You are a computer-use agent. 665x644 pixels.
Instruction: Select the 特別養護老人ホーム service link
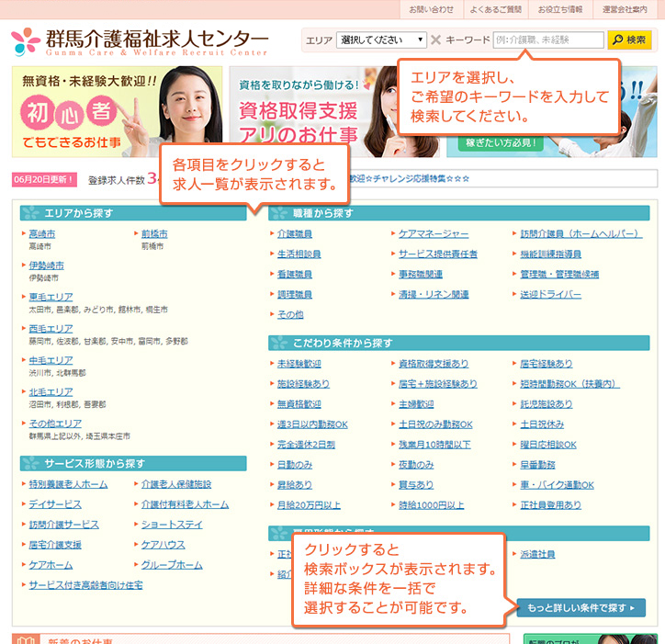pos(67,484)
